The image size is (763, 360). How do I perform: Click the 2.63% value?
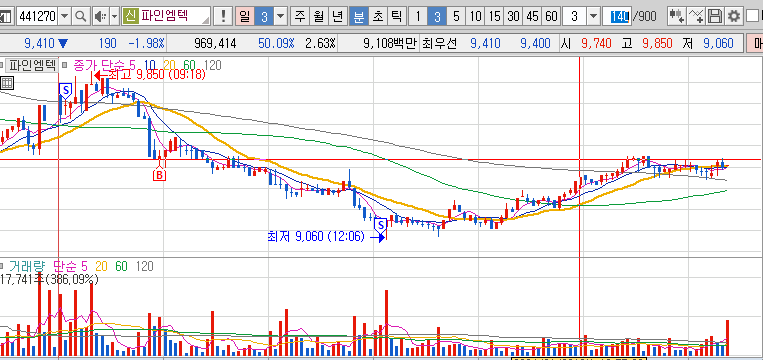tap(320, 44)
